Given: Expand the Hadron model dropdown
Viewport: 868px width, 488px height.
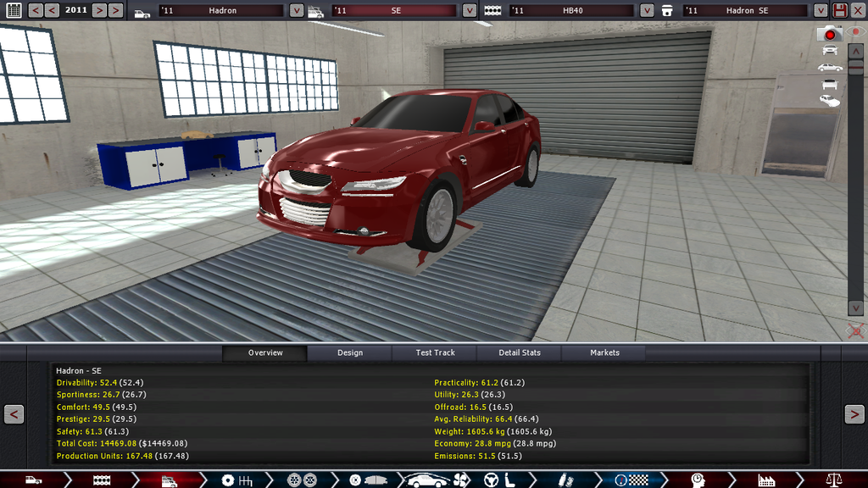Looking at the screenshot, I should [296, 11].
